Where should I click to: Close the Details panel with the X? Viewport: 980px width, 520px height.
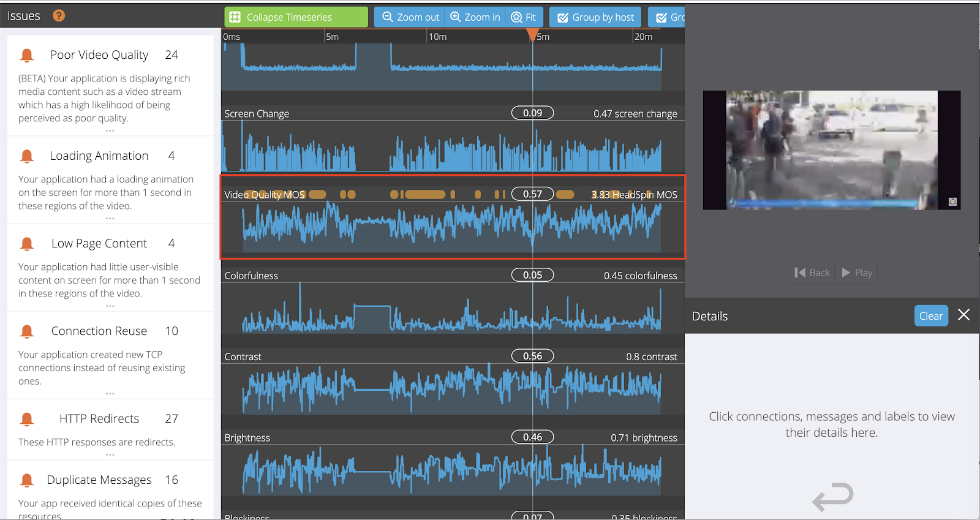click(963, 315)
